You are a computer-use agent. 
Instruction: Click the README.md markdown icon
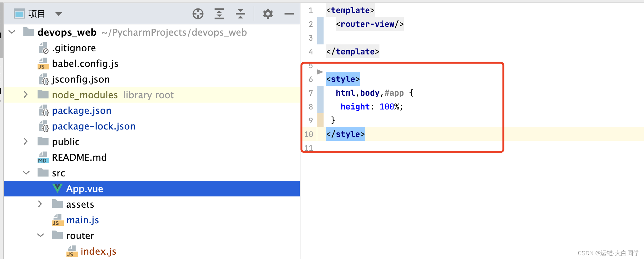pyautogui.click(x=43, y=157)
